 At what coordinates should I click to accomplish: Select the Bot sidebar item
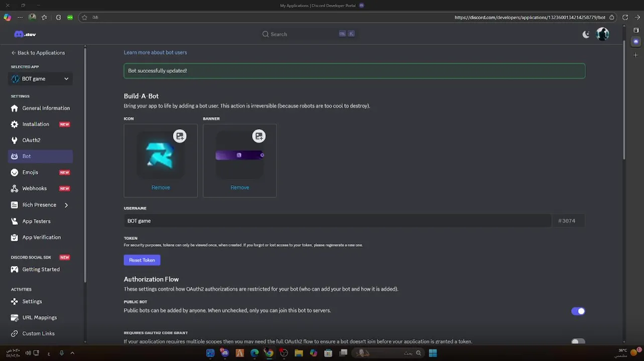pos(40,156)
